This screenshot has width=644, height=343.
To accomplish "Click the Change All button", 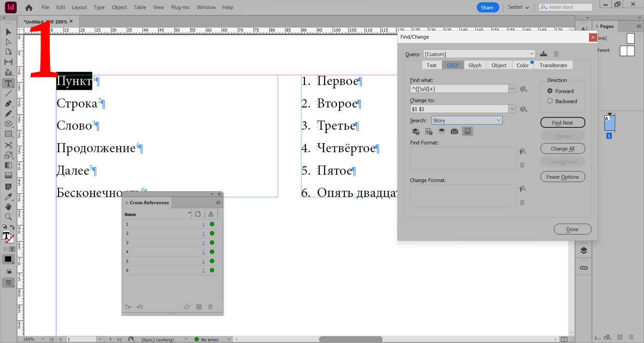I will tap(562, 149).
